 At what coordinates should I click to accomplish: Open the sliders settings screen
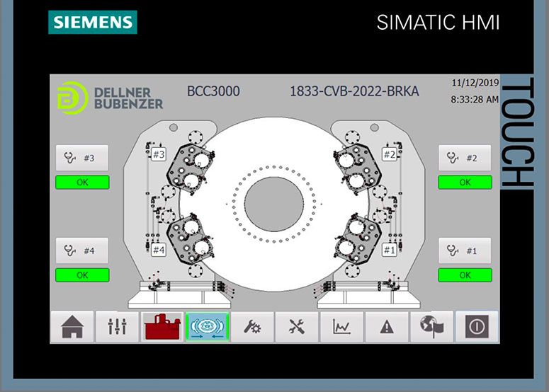click(x=118, y=327)
